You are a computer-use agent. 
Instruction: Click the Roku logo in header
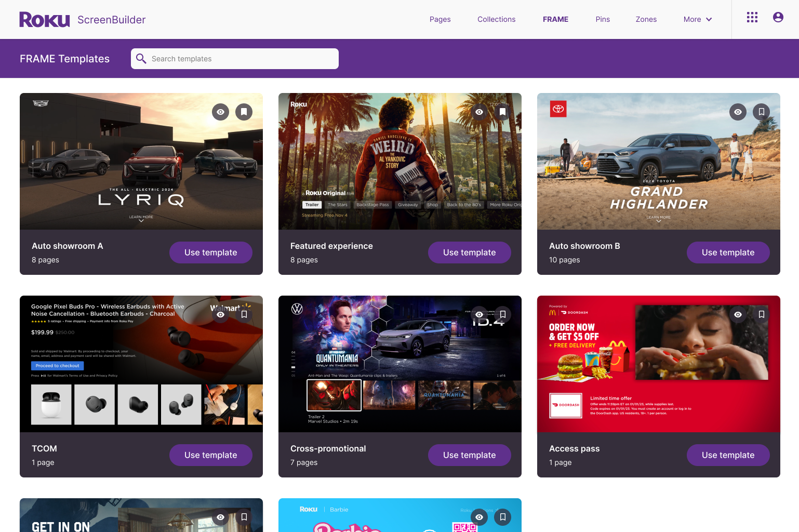click(x=45, y=20)
